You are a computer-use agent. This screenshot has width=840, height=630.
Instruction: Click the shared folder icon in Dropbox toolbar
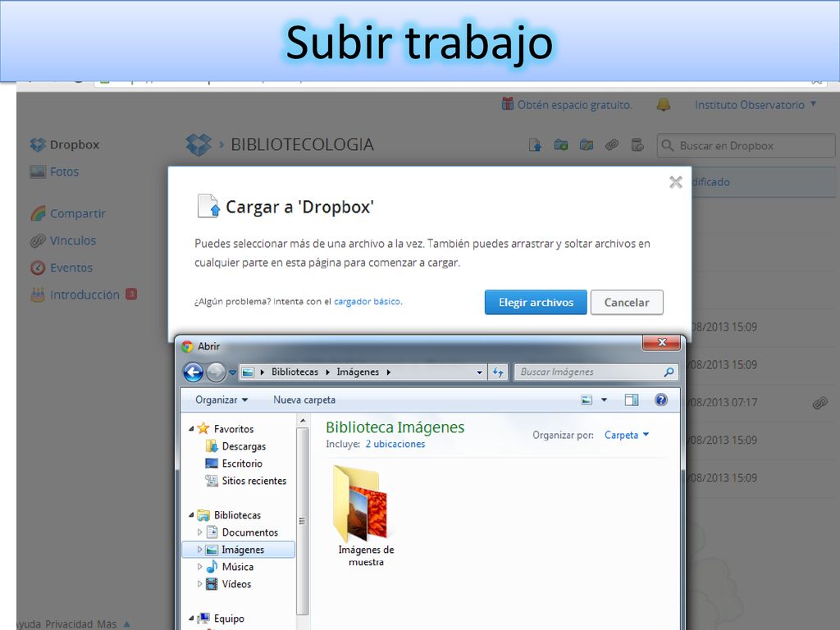click(x=586, y=144)
